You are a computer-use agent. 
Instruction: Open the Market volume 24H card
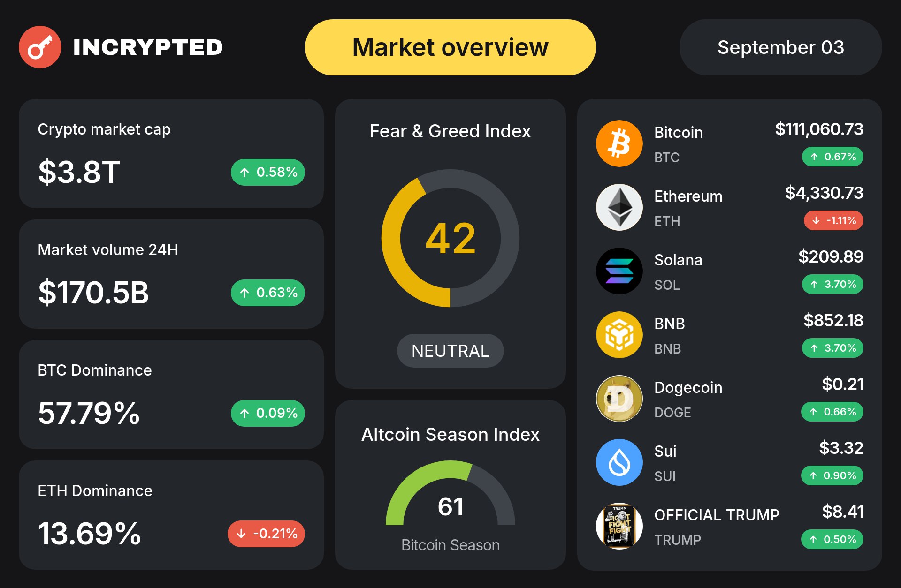pyautogui.click(x=171, y=274)
